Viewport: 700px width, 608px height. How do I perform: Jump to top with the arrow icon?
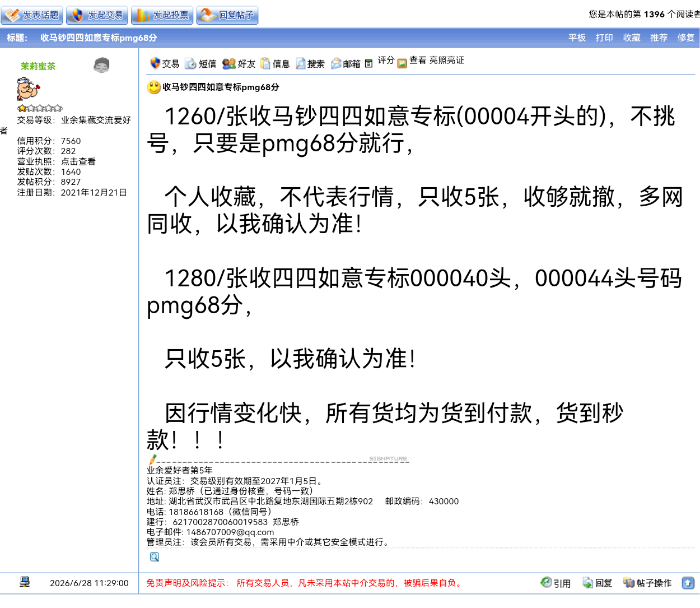[688, 583]
